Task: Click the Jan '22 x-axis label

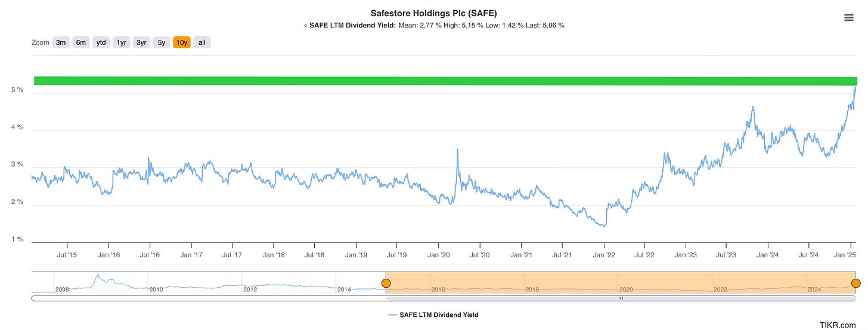Action: 604,255
